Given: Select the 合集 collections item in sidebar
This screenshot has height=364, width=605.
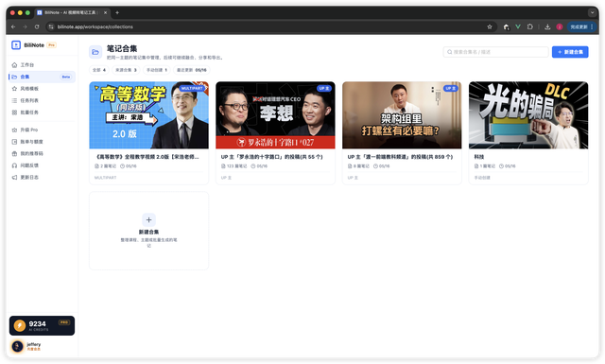Looking at the screenshot, I should click(x=42, y=77).
